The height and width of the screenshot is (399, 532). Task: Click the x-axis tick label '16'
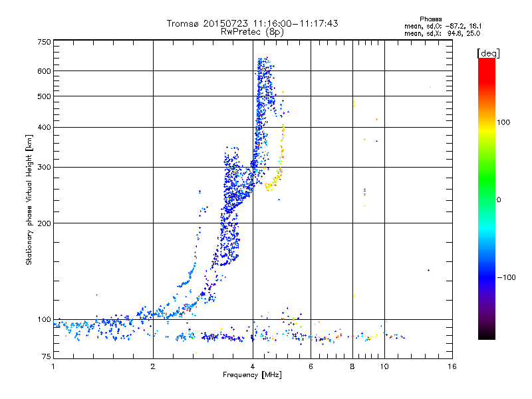tap(452, 366)
